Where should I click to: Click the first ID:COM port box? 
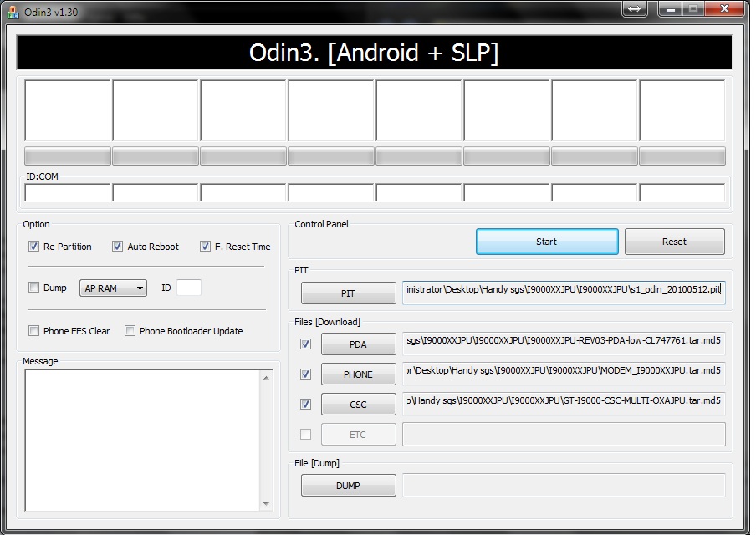(68, 193)
